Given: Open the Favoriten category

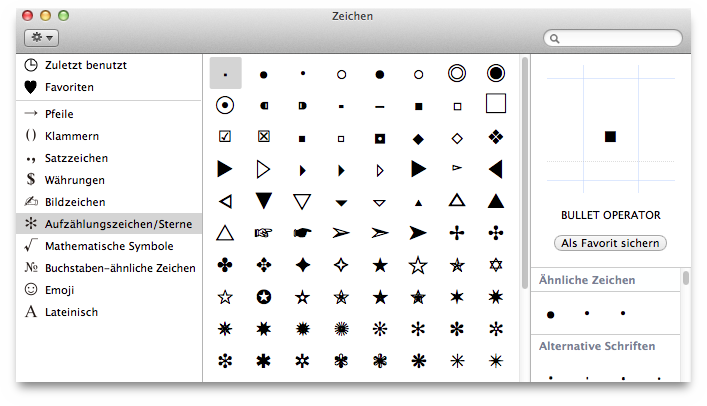Looking at the screenshot, I should tap(109, 87).
